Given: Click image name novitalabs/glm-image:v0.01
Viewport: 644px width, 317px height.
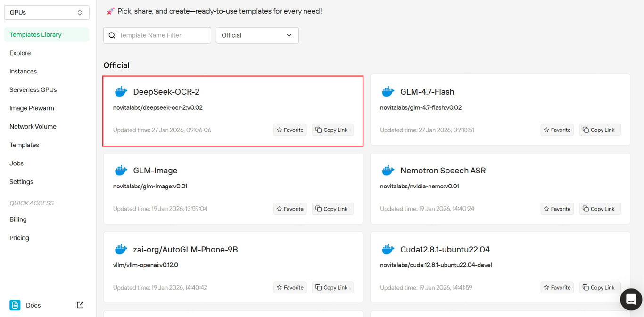Looking at the screenshot, I should (150, 186).
